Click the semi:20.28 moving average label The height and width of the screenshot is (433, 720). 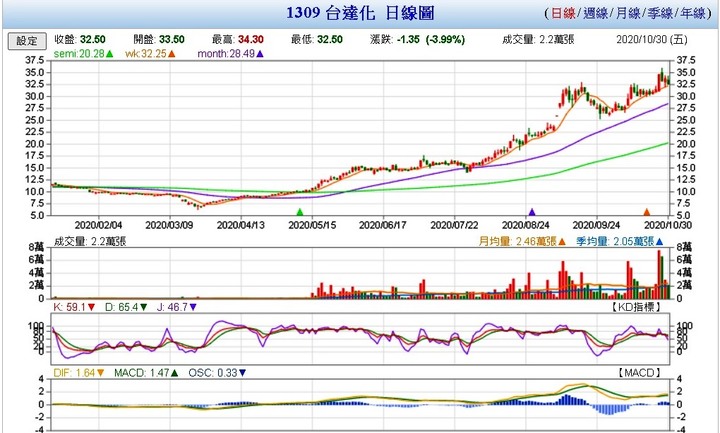pos(79,54)
